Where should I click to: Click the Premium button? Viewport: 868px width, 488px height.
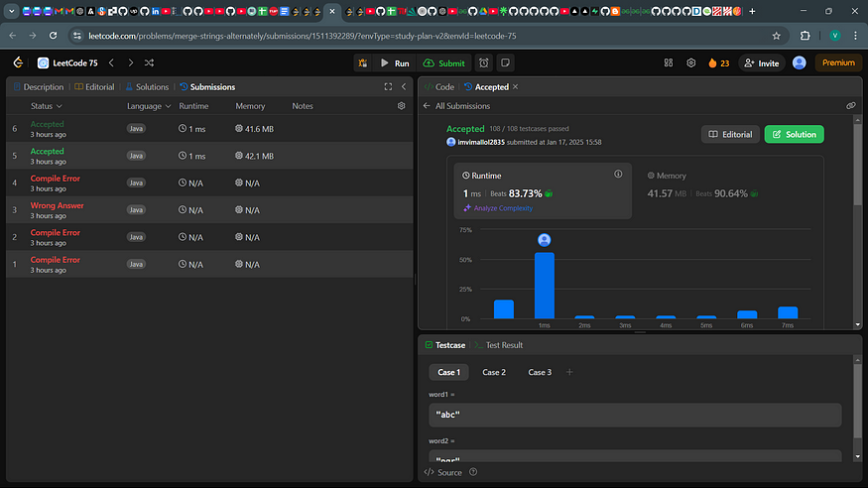pos(838,62)
